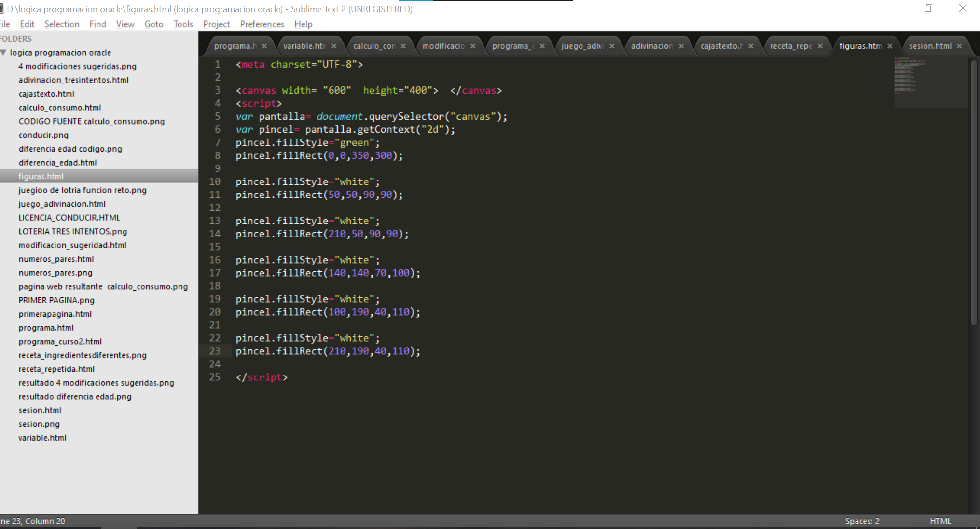This screenshot has width=980, height=529.
Task: Open diferencia_edad.html from sidebar
Action: point(58,163)
